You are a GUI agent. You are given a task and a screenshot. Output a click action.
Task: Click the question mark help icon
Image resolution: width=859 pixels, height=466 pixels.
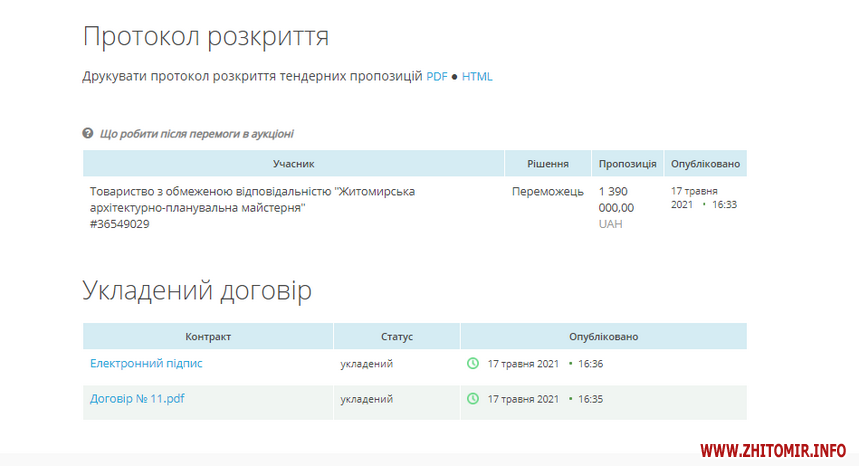pos(88,133)
